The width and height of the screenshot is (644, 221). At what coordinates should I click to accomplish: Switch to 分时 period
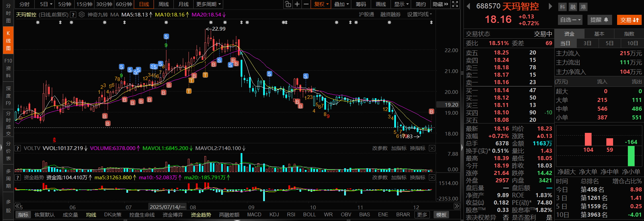tap(25, 4)
